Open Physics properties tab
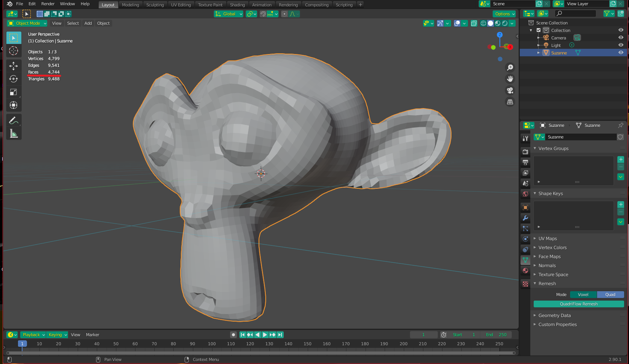 click(x=525, y=239)
